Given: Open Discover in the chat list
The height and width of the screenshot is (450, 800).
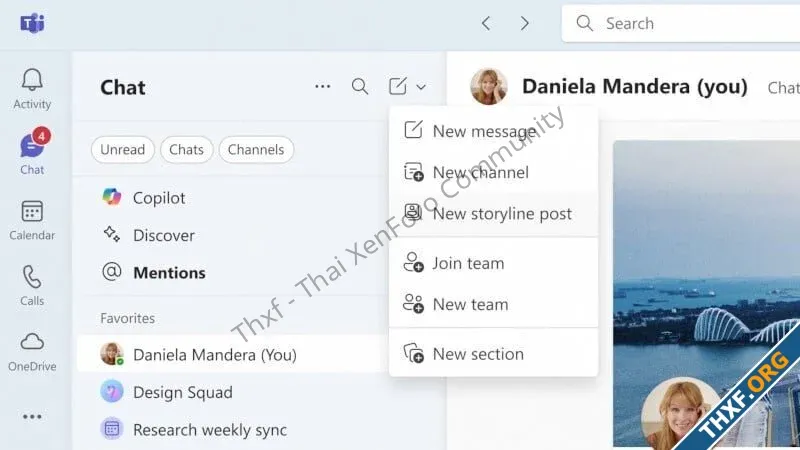Looking at the screenshot, I should pos(231,235).
